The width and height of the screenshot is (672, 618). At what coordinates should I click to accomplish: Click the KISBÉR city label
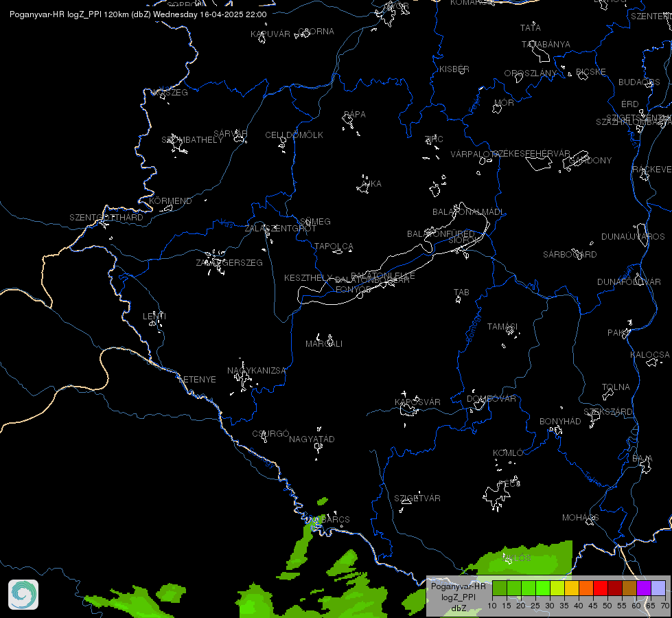click(454, 69)
